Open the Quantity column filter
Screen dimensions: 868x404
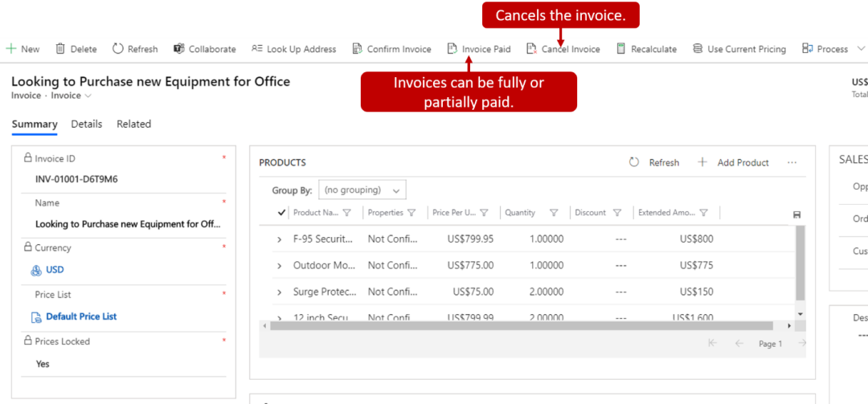[554, 213]
